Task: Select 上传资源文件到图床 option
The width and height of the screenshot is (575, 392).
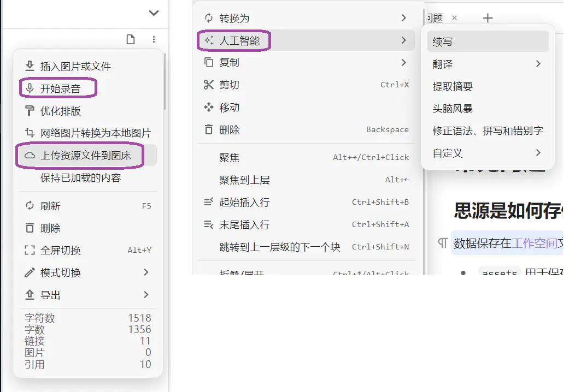Action: tap(88, 156)
